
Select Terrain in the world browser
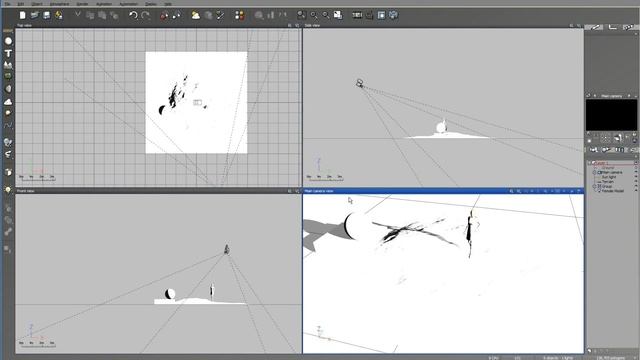(608, 181)
